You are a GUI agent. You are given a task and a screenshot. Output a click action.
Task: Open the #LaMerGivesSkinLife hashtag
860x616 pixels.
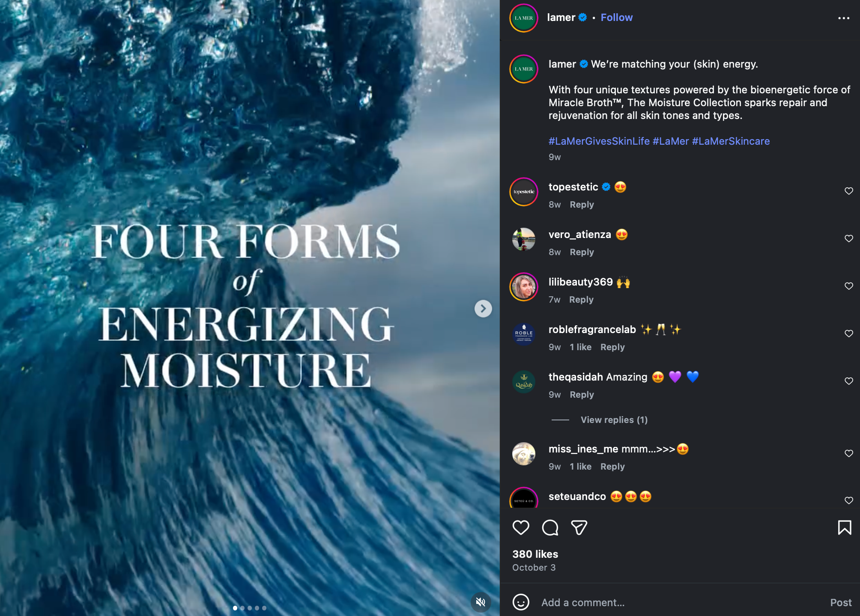599,141
